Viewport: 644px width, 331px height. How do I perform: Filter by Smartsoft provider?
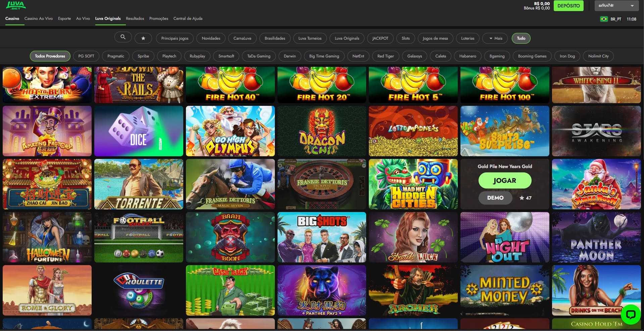(226, 56)
